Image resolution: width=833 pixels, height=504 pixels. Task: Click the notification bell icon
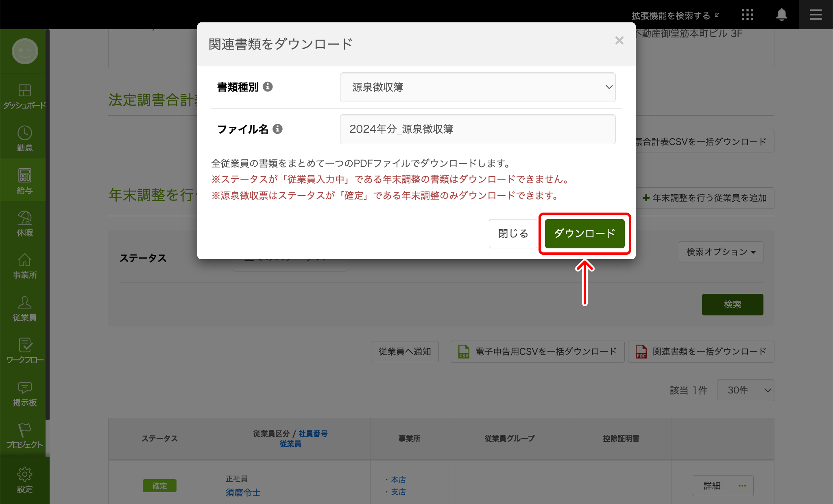[781, 15]
